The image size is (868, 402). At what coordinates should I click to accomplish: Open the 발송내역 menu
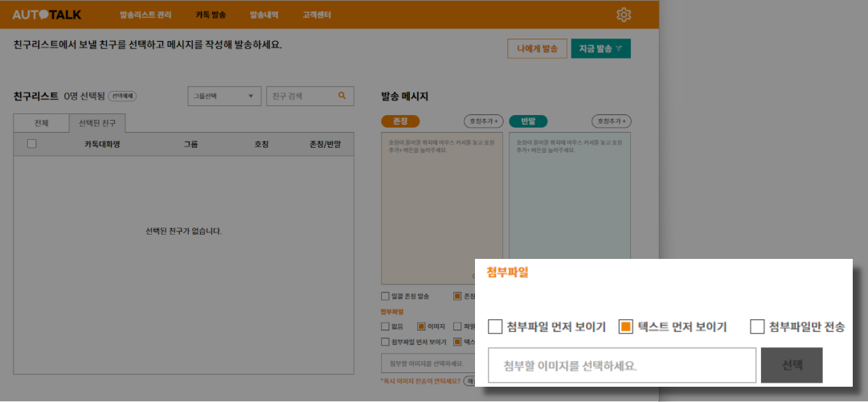pyautogui.click(x=264, y=15)
